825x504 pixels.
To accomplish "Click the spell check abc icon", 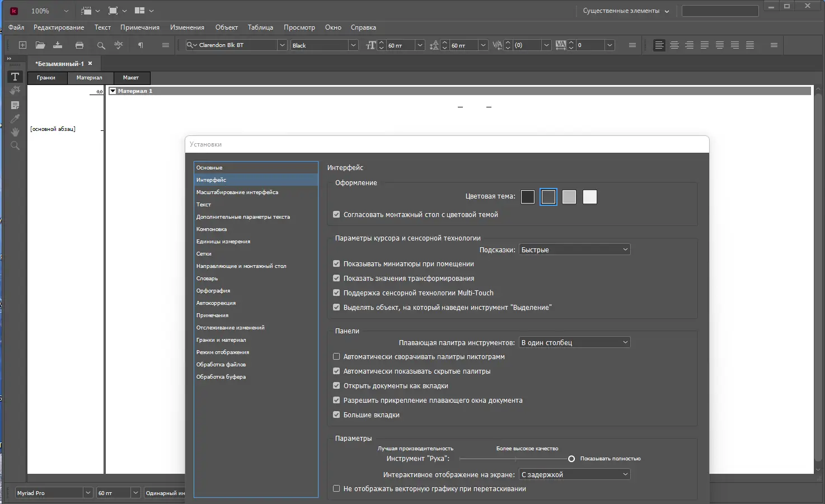I will [x=119, y=45].
